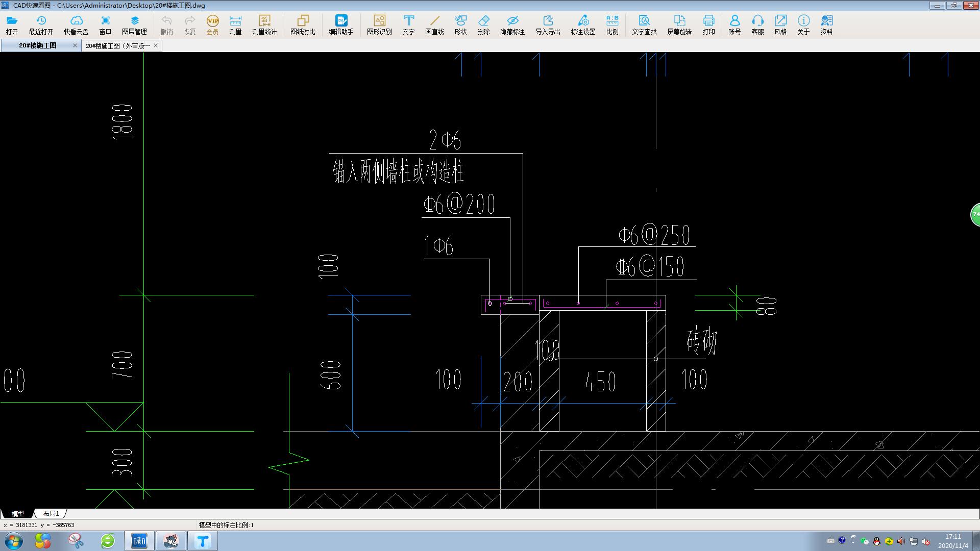Open 图层管理 layer manager
This screenshot has height=551, width=980.
click(134, 24)
